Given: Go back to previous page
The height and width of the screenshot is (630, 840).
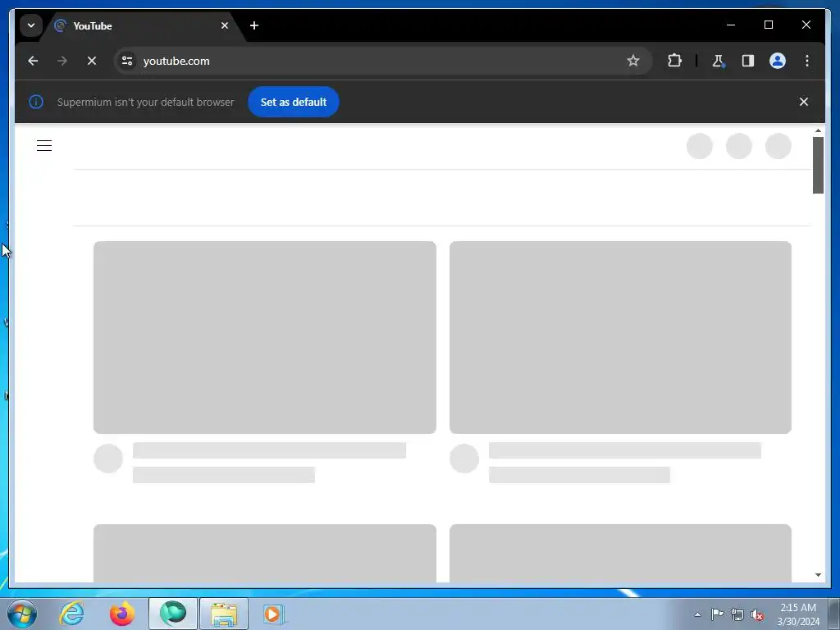Looking at the screenshot, I should coord(33,61).
